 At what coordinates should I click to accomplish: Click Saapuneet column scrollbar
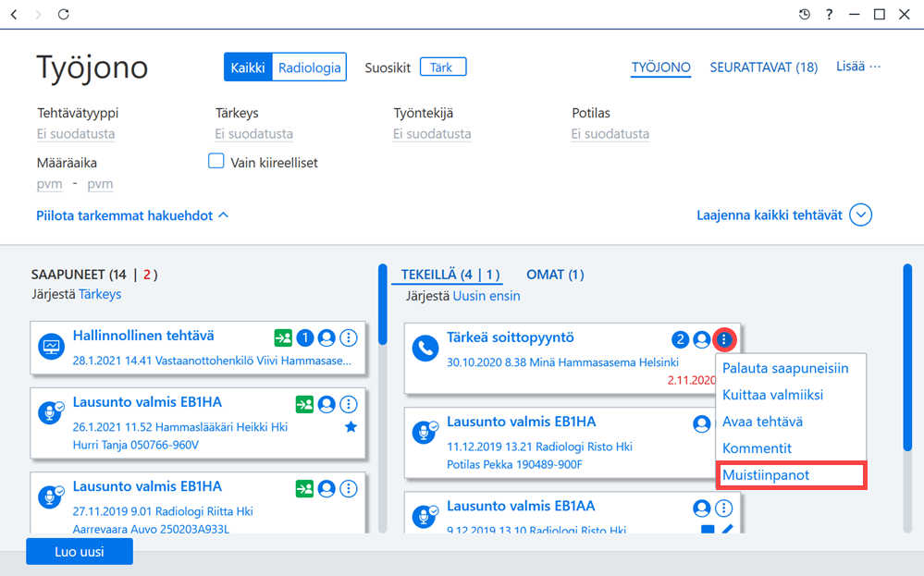(x=383, y=304)
